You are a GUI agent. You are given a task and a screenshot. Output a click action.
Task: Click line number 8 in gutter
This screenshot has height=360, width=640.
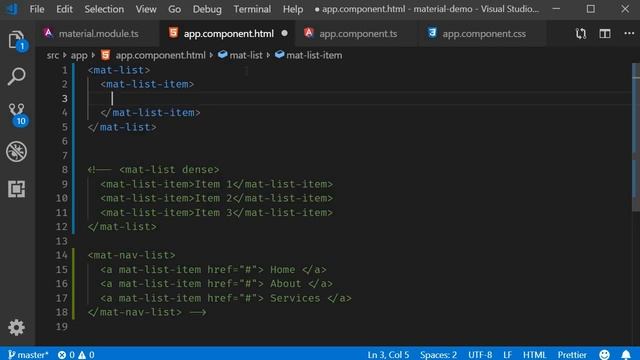pos(64,169)
